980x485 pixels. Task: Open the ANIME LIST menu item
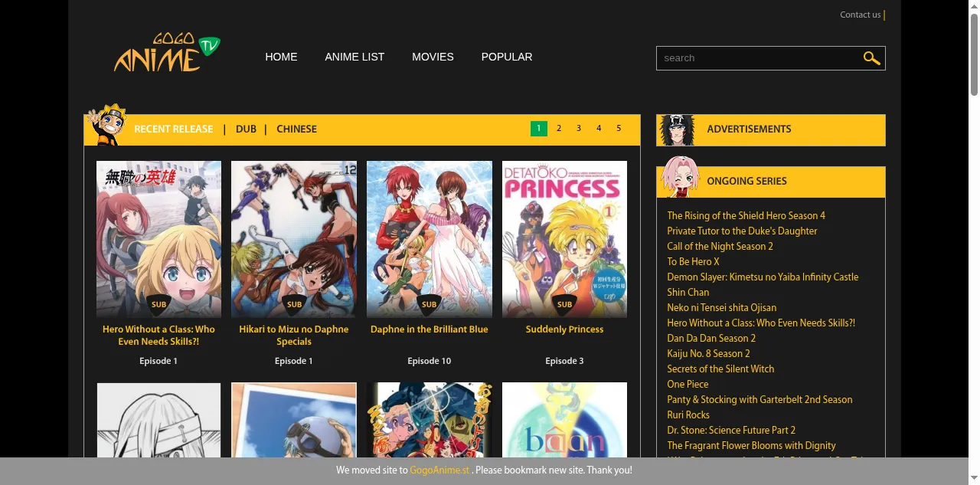click(354, 57)
